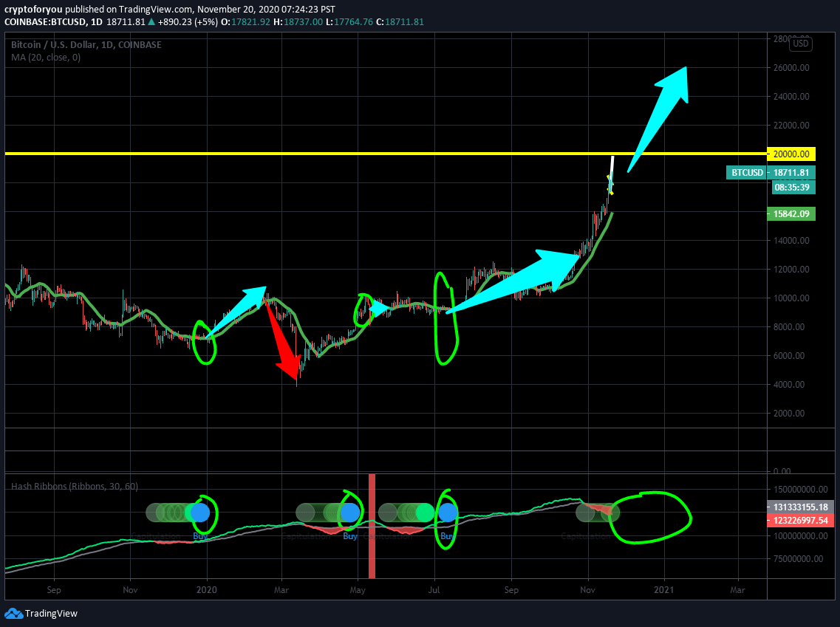Screen dimensions: 840x627
Task: Click the 22000.00 price axis tick
Action: click(791, 126)
